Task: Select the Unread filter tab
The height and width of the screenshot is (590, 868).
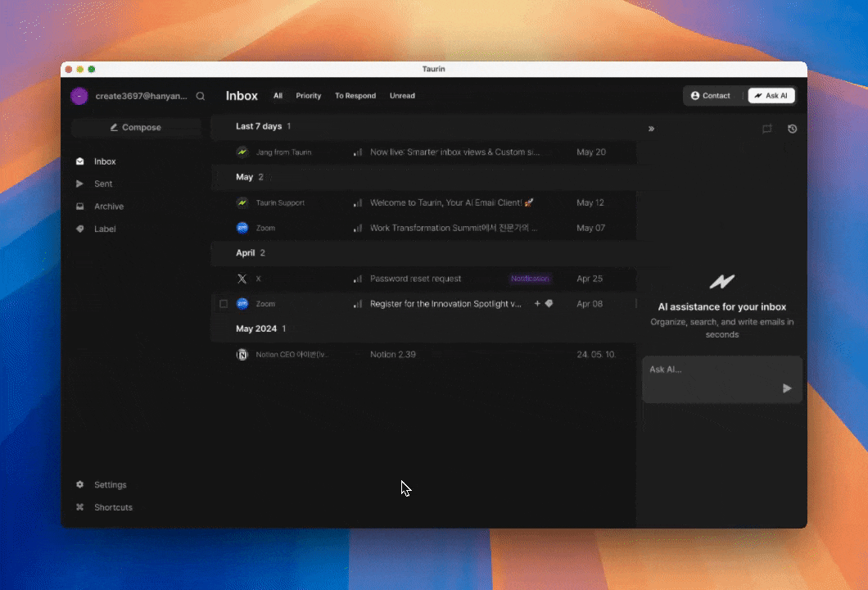Action: (402, 96)
